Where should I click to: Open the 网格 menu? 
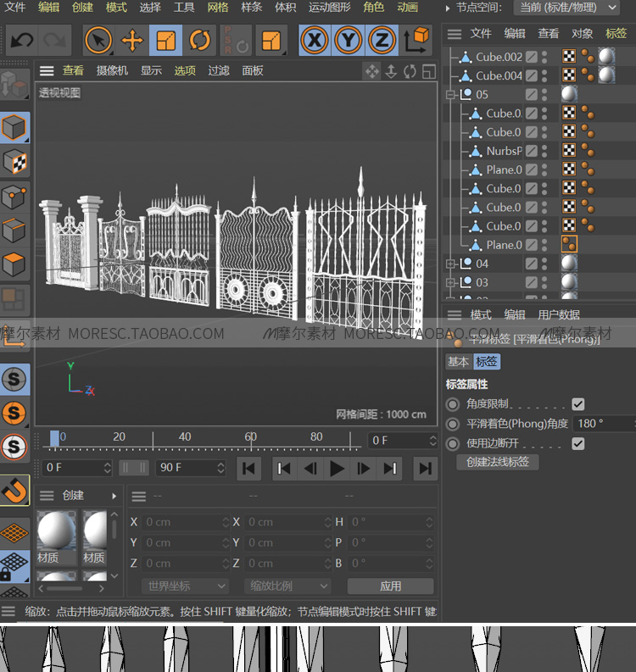(x=218, y=8)
